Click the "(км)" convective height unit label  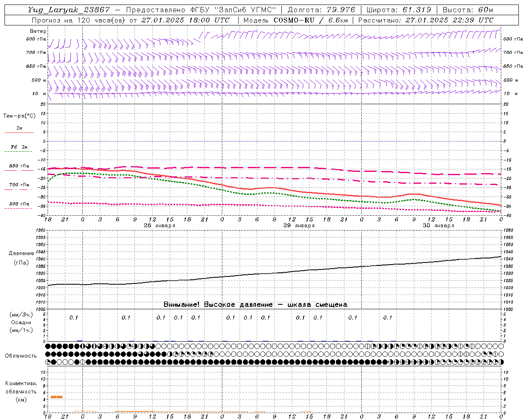pyautogui.click(x=21, y=399)
